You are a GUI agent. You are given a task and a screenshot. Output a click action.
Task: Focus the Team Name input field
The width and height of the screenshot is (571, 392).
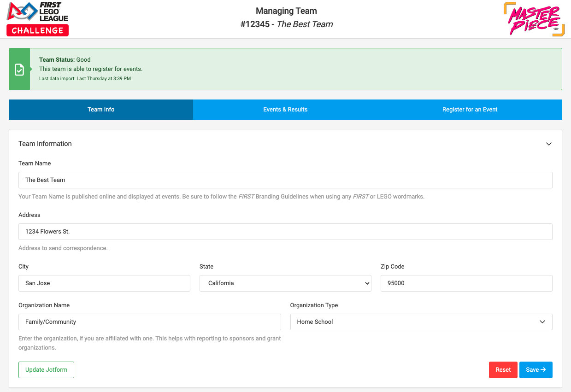tap(285, 180)
